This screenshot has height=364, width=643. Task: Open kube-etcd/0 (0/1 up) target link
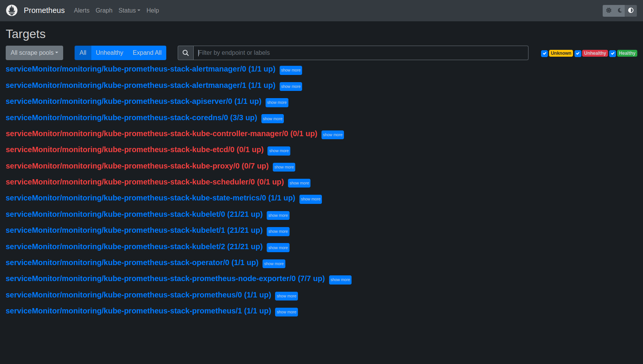tap(135, 150)
